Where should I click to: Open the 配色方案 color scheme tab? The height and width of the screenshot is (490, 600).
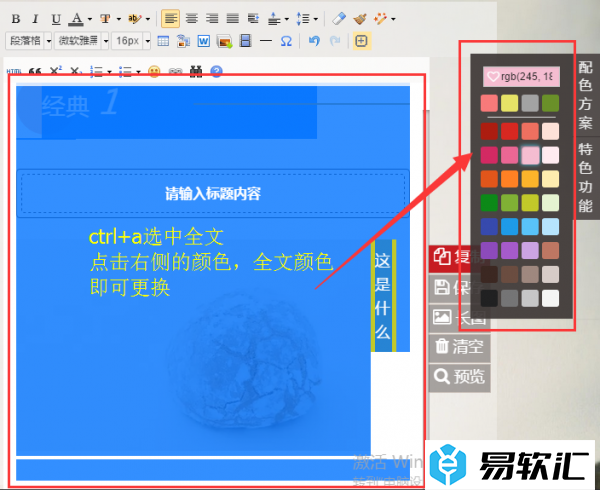point(586,102)
